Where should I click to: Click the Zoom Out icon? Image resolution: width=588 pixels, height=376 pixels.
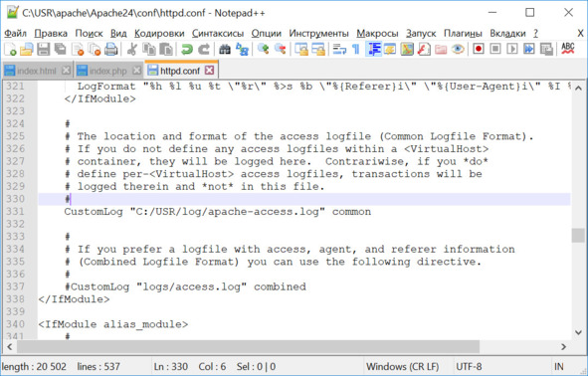pos(281,49)
